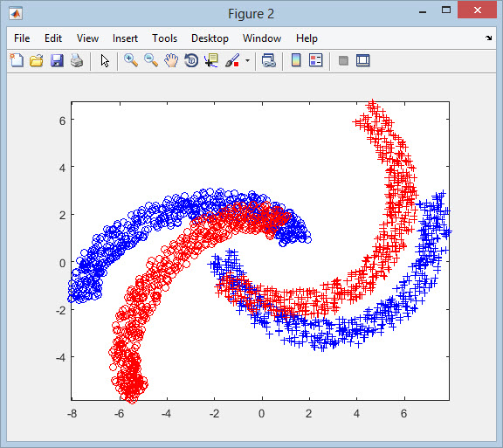This screenshot has height=448, width=503.
Task: Print the figure using the printer icon
Action: [x=77, y=60]
